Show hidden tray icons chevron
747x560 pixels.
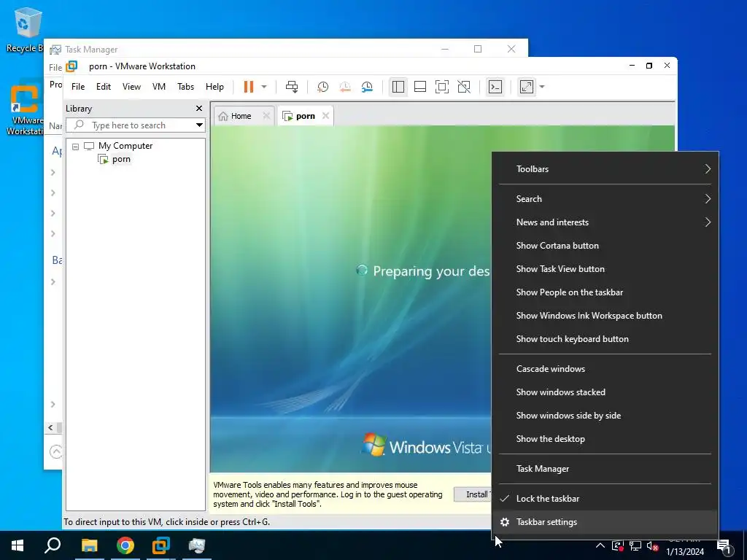[600, 545]
